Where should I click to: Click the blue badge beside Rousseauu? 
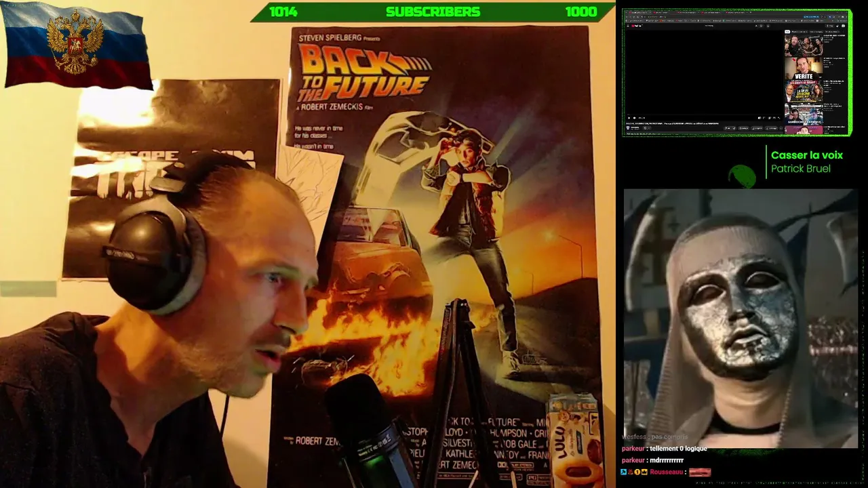(624, 472)
